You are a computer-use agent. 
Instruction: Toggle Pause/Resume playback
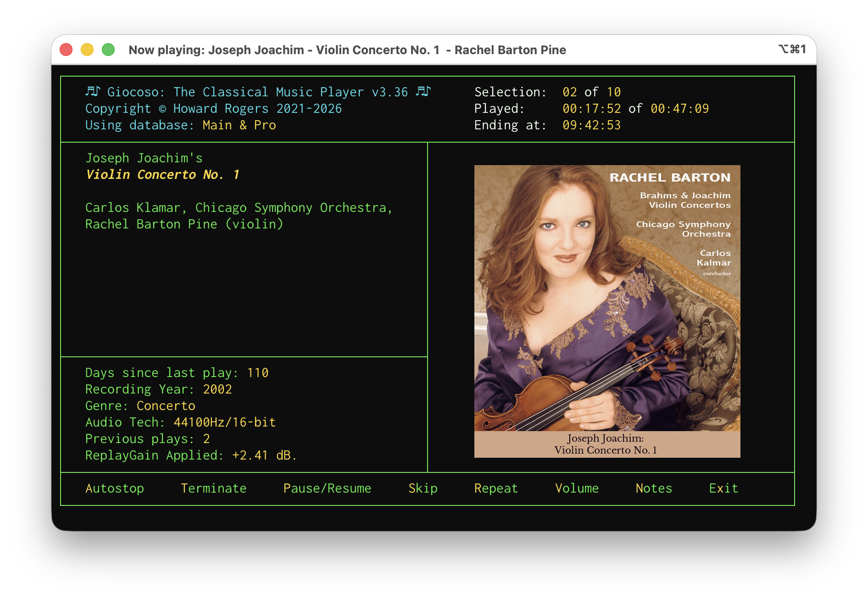pos(327,488)
